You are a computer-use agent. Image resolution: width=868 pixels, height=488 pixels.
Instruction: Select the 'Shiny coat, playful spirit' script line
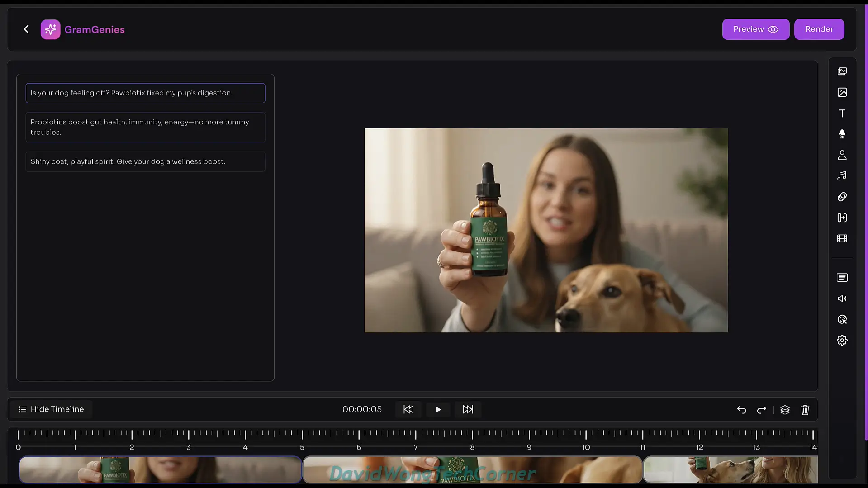(x=145, y=161)
